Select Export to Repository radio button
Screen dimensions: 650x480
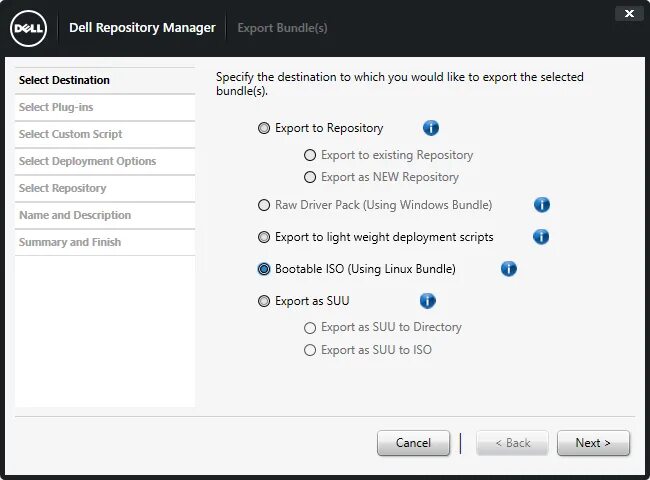pos(264,128)
